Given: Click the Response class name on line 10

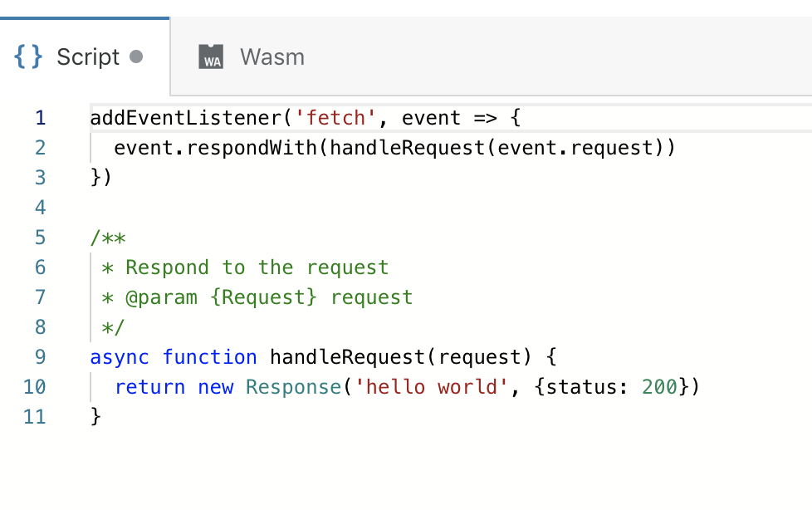Looking at the screenshot, I should pyautogui.click(x=293, y=388).
